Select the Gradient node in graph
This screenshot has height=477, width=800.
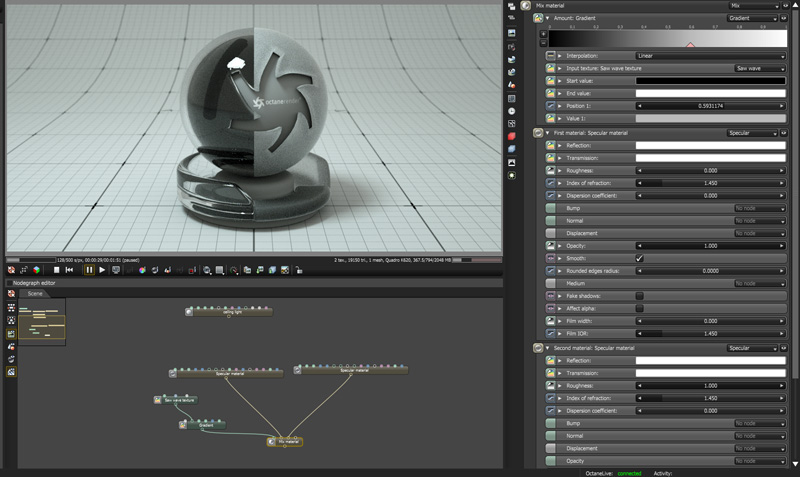coord(203,424)
